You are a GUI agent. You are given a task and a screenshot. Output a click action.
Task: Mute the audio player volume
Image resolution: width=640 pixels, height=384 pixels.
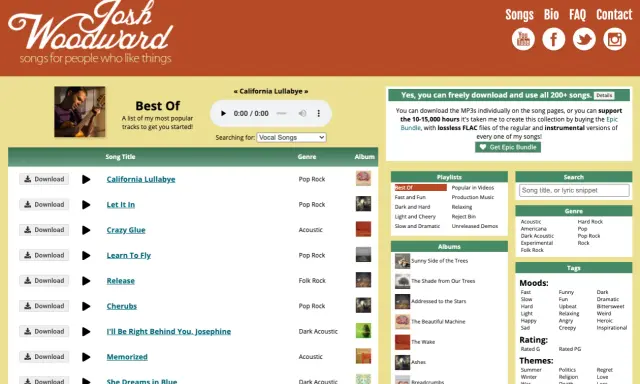[302, 113]
